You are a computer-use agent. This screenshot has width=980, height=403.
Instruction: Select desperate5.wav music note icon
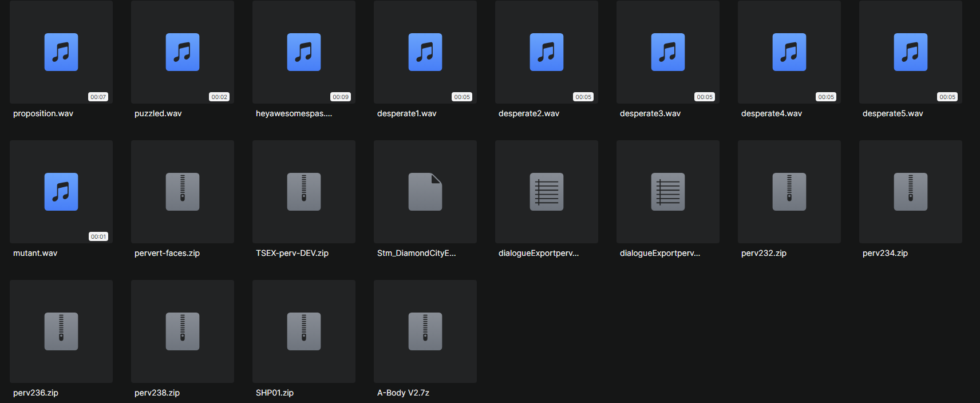click(x=911, y=52)
